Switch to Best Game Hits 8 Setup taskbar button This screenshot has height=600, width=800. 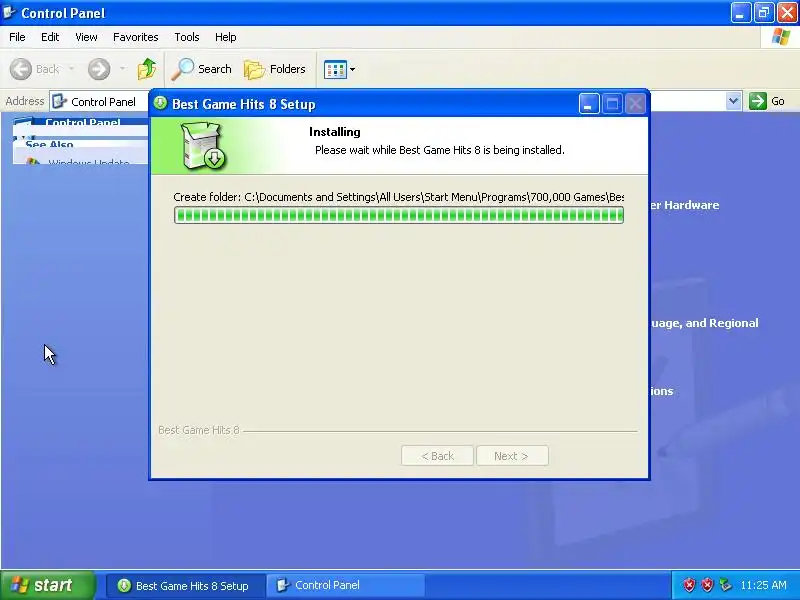point(186,586)
